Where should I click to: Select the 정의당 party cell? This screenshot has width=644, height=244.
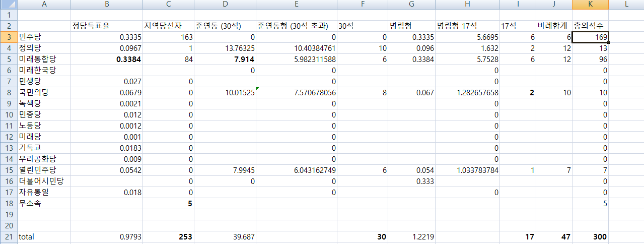[x=44, y=48]
